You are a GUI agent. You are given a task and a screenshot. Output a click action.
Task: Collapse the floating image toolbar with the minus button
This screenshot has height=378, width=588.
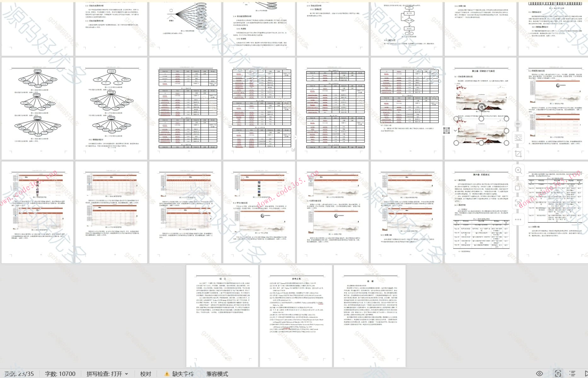coord(518,124)
